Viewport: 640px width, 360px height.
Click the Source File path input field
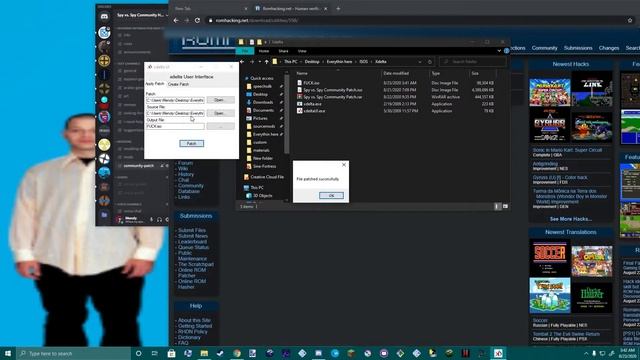pyautogui.click(x=175, y=113)
